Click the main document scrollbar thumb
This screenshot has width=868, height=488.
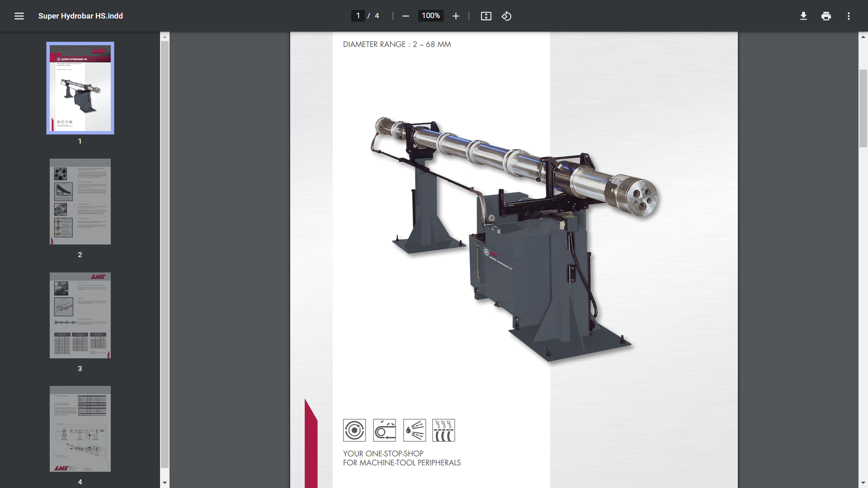(x=863, y=108)
